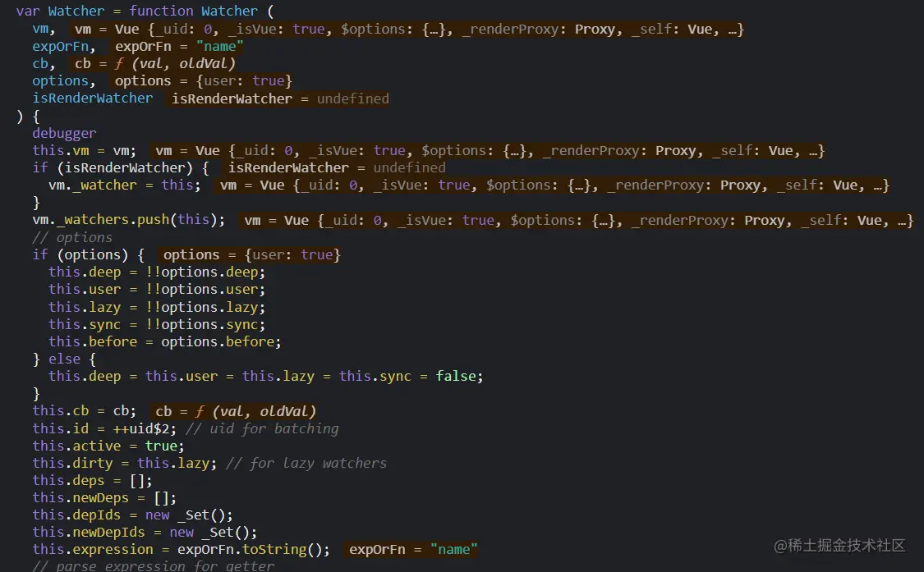Click the '// options' comment
The height and width of the screenshot is (572, 924).
[72, 237]
